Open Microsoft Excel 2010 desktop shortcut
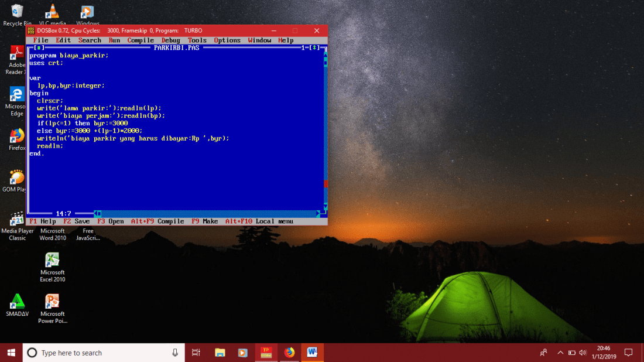644x362 pixels. click(52, 261)
